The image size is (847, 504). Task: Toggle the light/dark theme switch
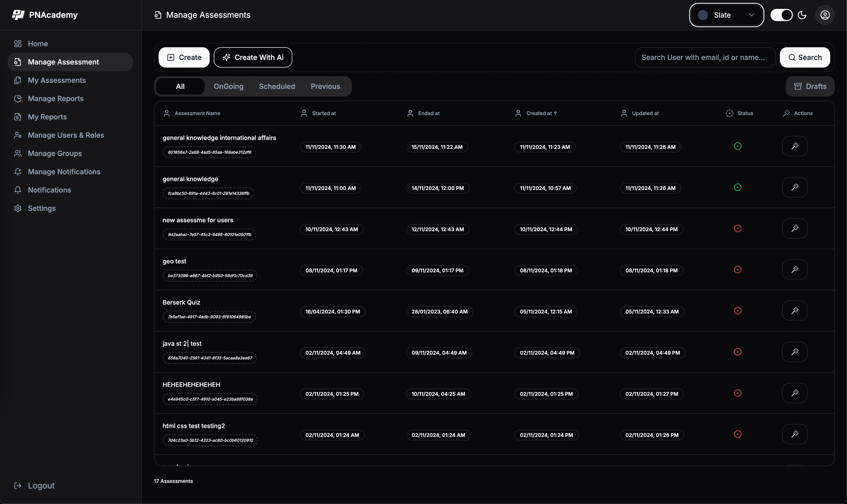pyautogui.click(x=781, y=15)
